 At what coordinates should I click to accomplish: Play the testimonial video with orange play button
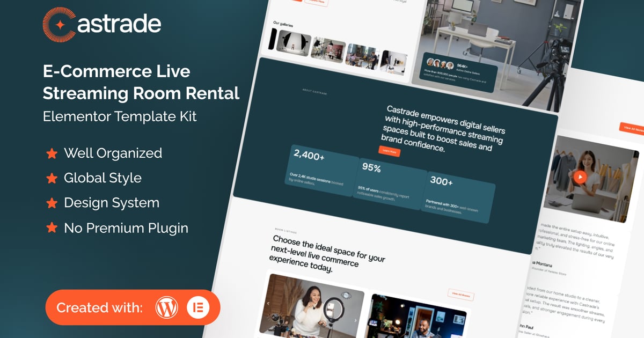(x=579, y=176)
